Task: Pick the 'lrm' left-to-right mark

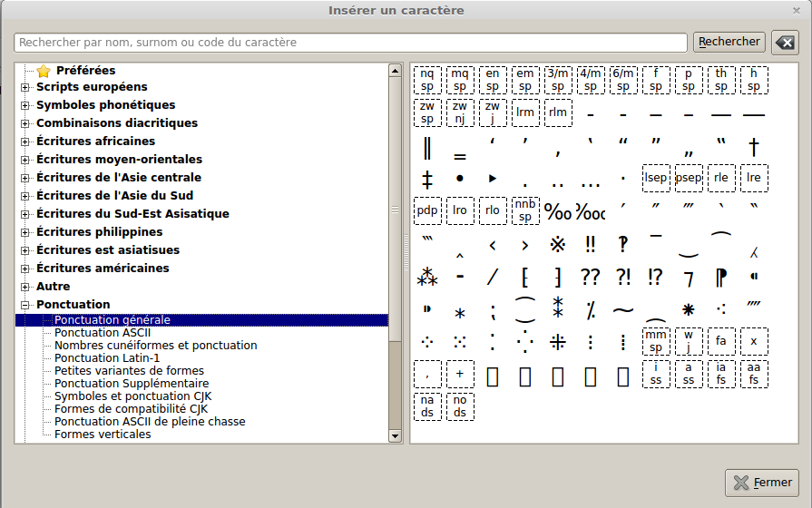Action: pos(525,112)
